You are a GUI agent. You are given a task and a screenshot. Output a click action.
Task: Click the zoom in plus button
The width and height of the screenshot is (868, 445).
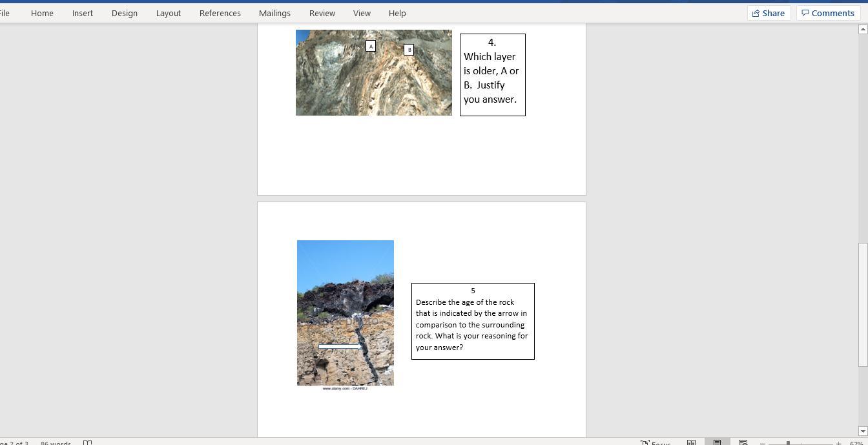pos(838,443)
